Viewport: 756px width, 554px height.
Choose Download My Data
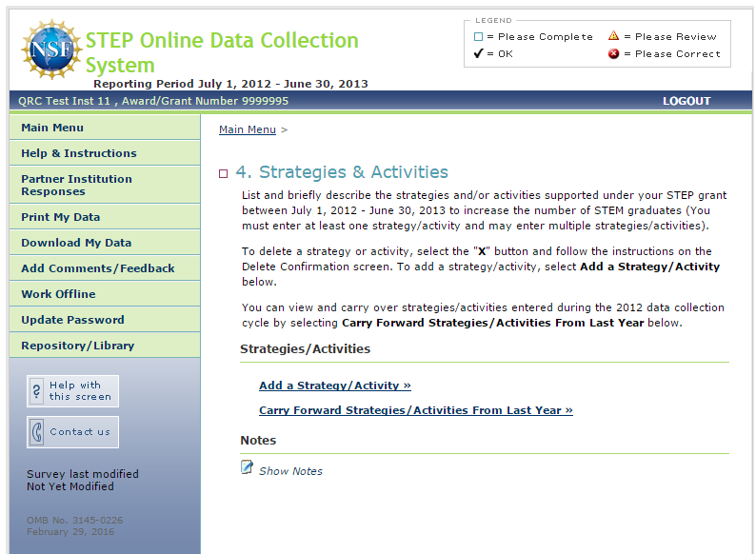click(x=76, y=243)
